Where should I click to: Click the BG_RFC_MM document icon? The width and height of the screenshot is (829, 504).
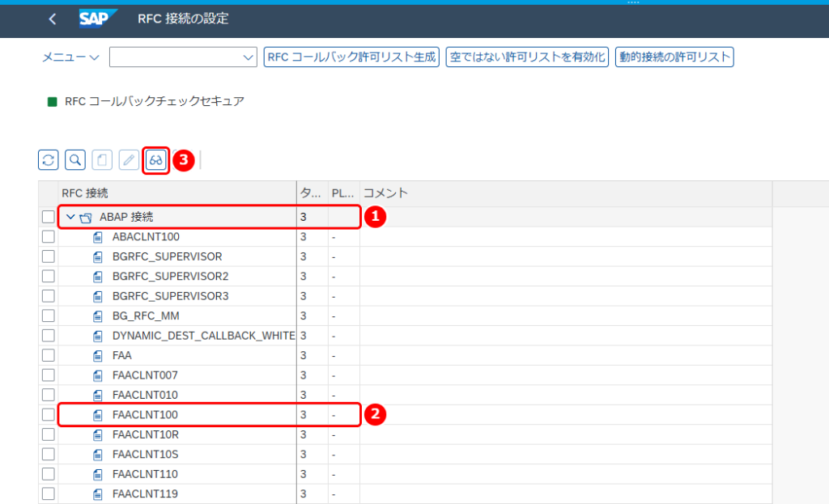98,316
